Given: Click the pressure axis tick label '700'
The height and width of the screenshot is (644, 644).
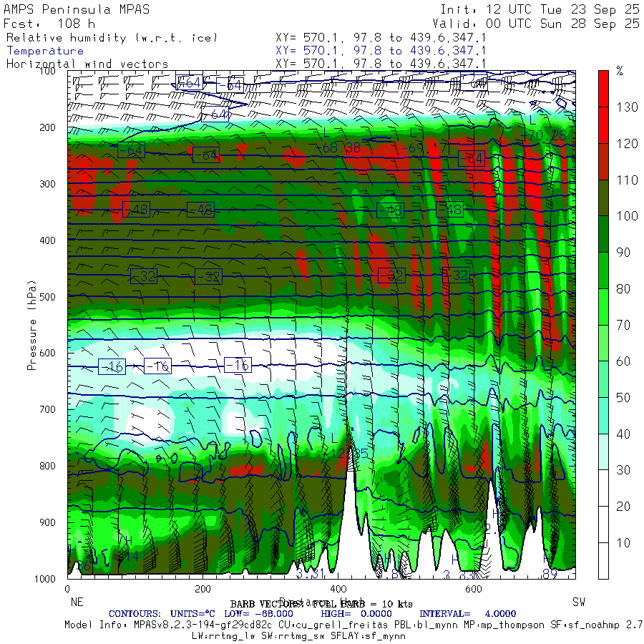Looking at the screenshot, I should (x=47, y=409).
